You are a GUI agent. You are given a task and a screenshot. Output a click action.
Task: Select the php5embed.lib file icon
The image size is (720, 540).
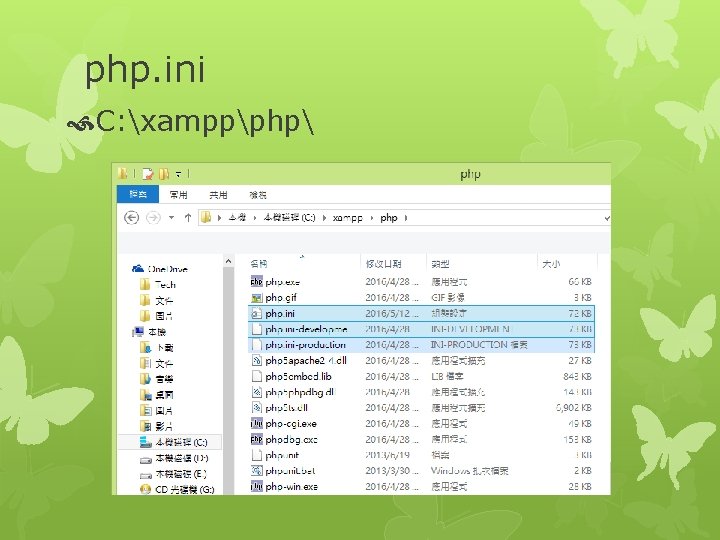pos(256,376)
